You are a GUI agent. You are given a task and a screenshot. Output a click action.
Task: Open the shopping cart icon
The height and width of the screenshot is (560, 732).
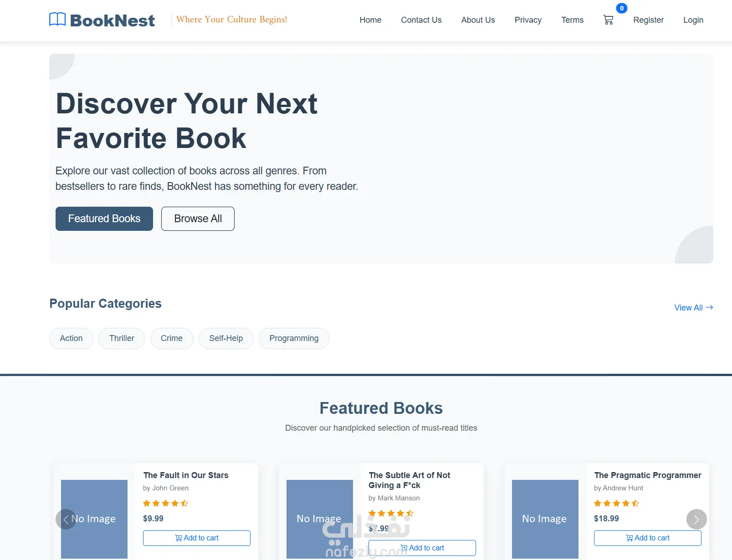(x=608, y=20)
